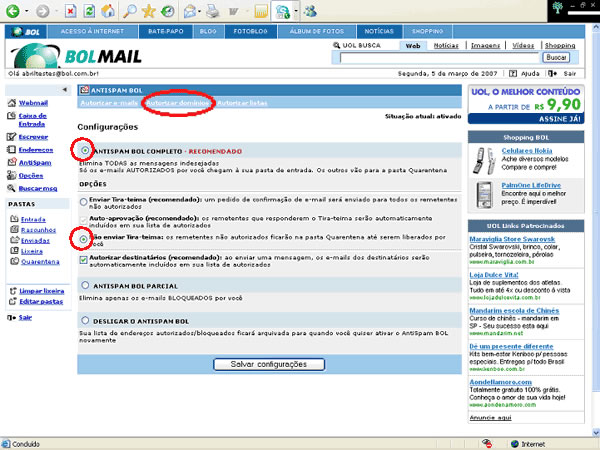Click the browser Home icon
Image resolution: width=600 pixels, height=450 pixels.
click(109, 12)
